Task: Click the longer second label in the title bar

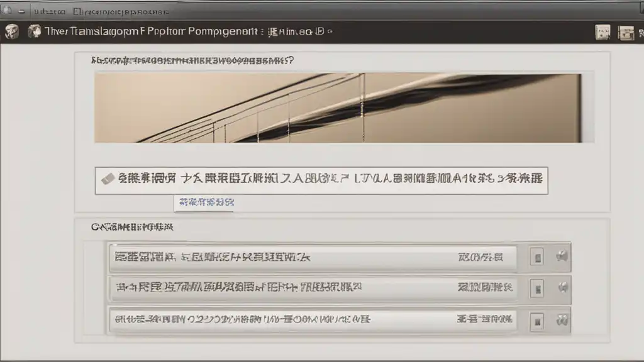Action: click(x=121, y=11)
